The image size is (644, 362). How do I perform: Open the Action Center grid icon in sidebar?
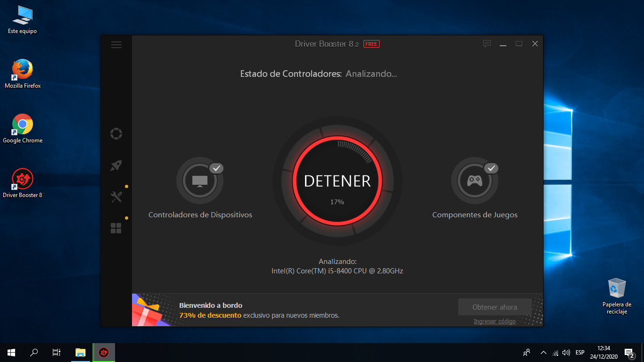(116, 228)
